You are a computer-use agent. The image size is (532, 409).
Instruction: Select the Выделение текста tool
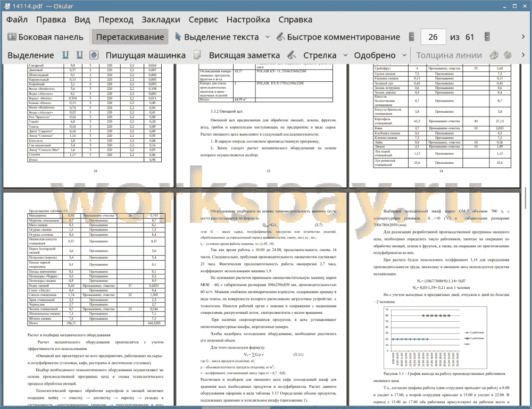(x=217, y=37)
